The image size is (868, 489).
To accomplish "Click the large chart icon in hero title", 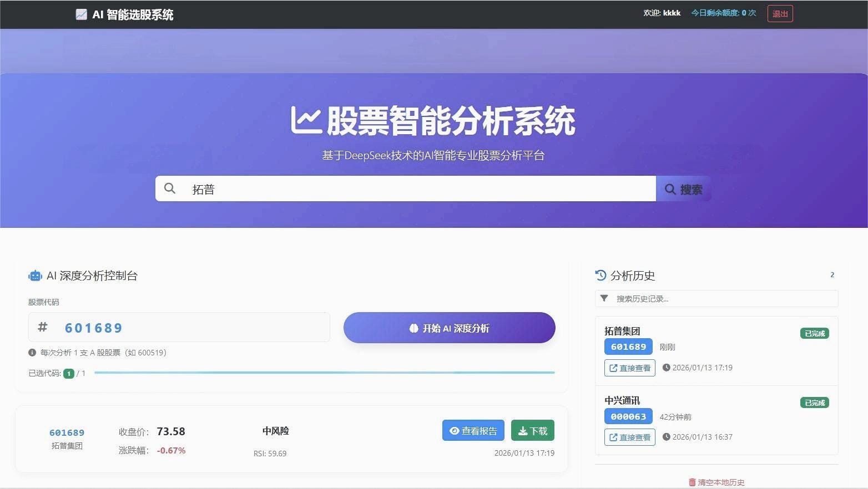I will [306, 120].
